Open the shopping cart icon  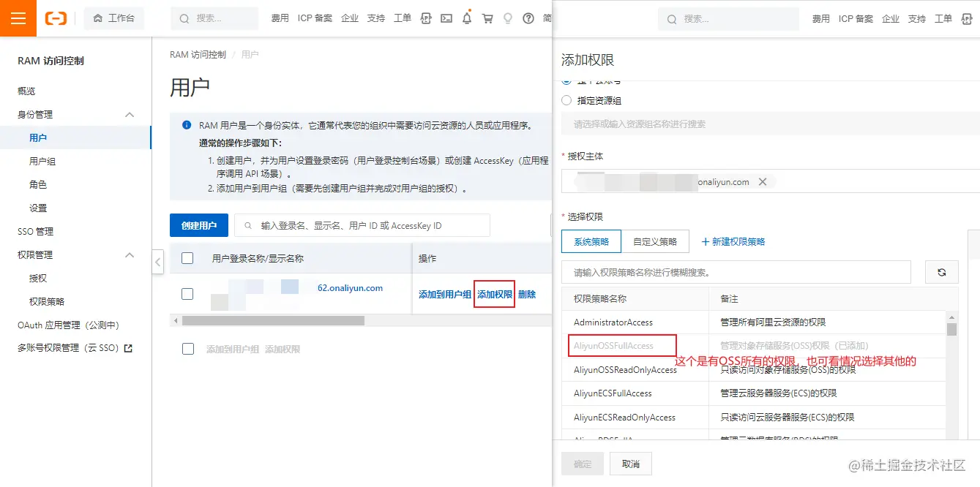click(487, 18)
